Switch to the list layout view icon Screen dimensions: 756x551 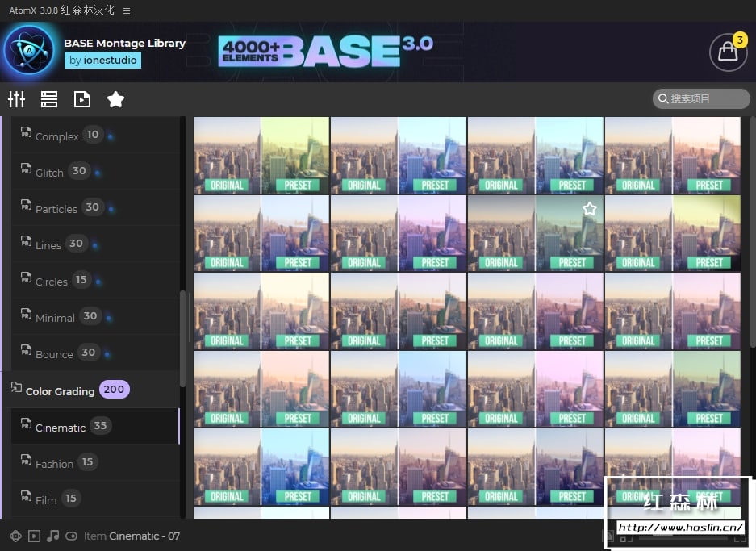click(x=49, y=99)
